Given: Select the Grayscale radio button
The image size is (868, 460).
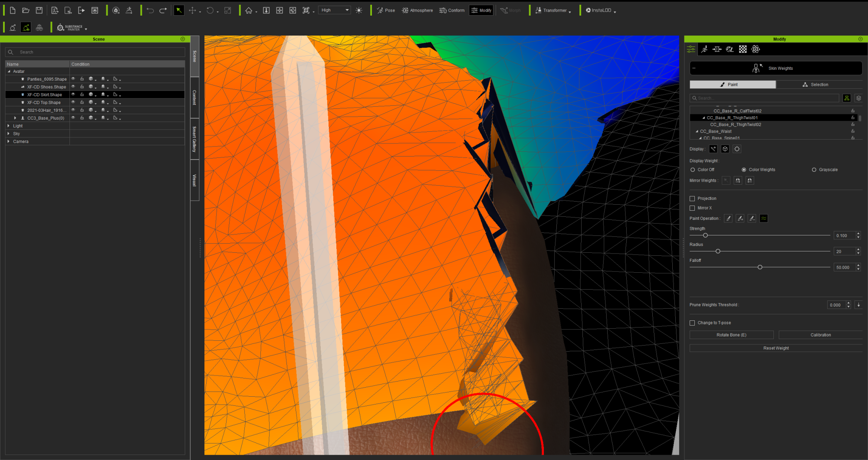Looking at the screenshot, I should tap(814, 170).
